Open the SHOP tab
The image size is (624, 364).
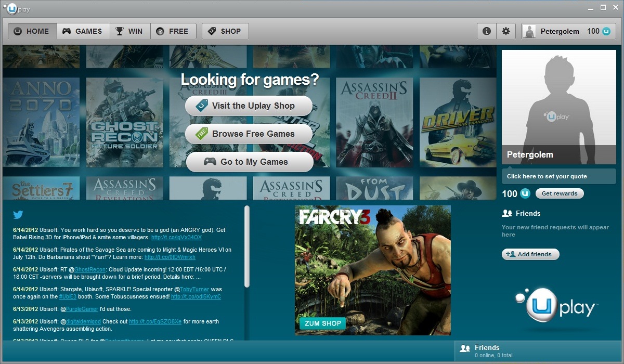pyautogui.click(x=225, y=31)
